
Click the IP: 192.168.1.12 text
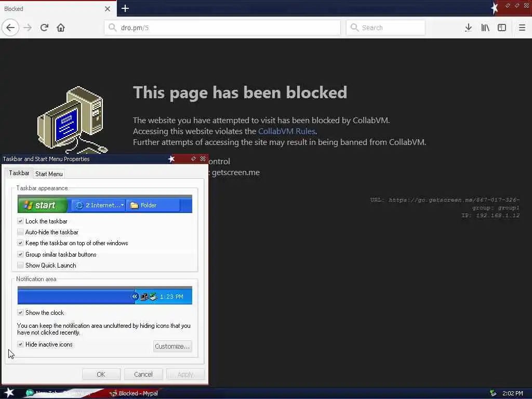pyautogui.click(x=490, y=216)
